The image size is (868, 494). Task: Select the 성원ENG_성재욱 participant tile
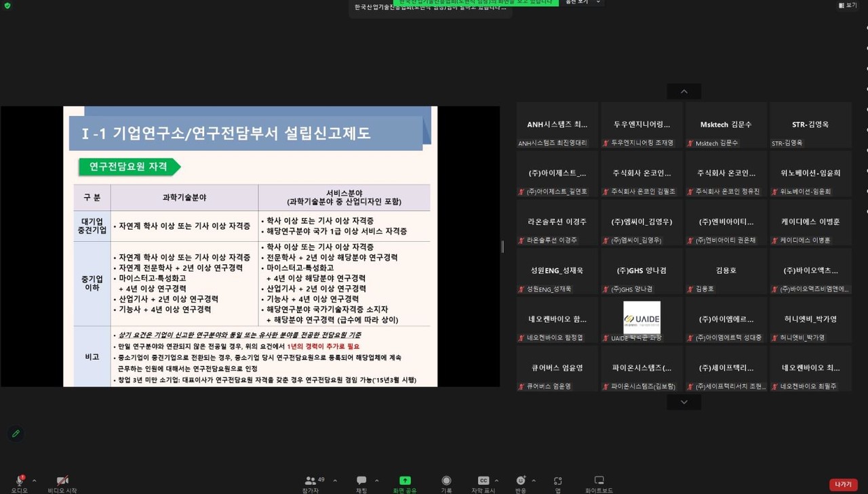557,271
